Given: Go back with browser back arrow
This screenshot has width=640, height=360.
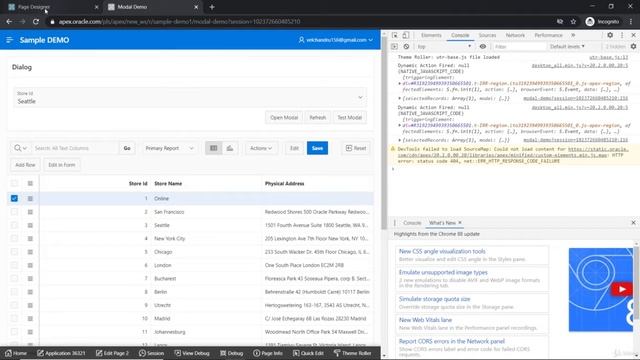Looking at the screenshot, I should [x=9, y=22].
